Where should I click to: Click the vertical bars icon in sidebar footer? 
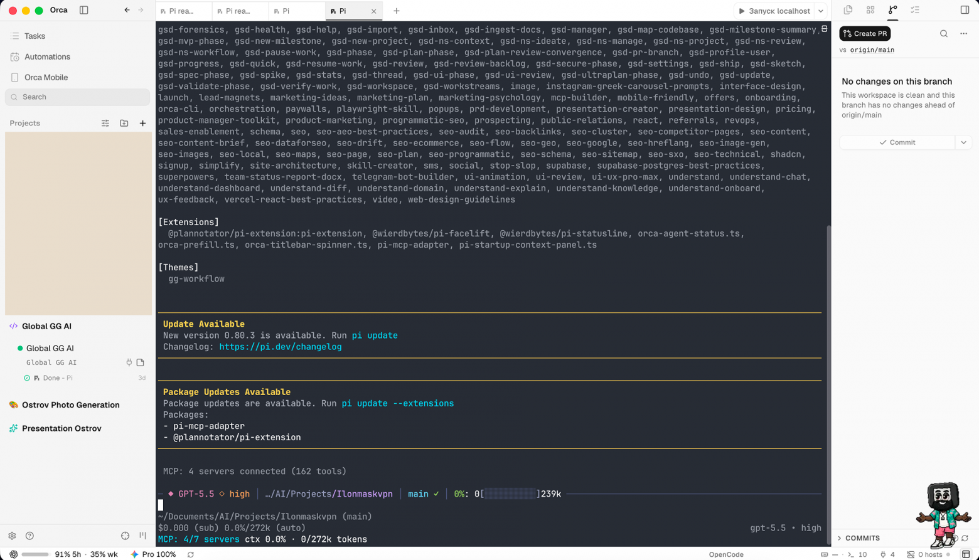(142, 536)
